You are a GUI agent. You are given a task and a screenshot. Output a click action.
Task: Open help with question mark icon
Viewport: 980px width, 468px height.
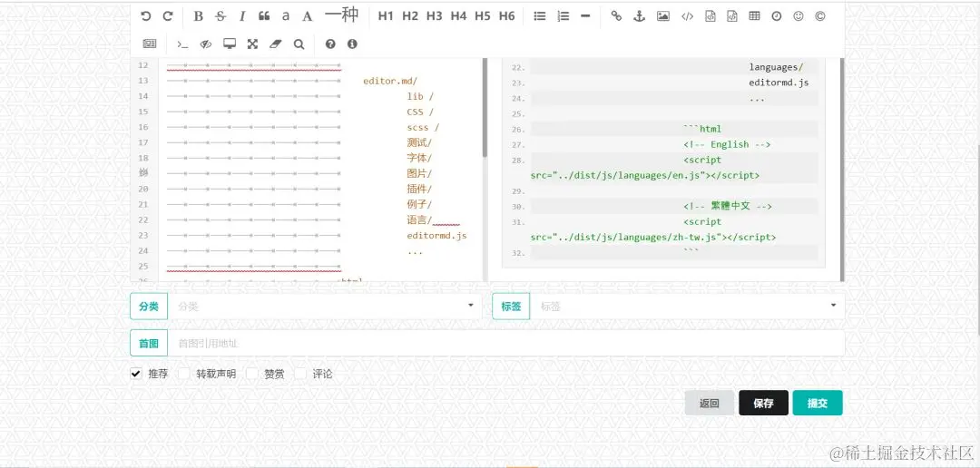[330, 44]
